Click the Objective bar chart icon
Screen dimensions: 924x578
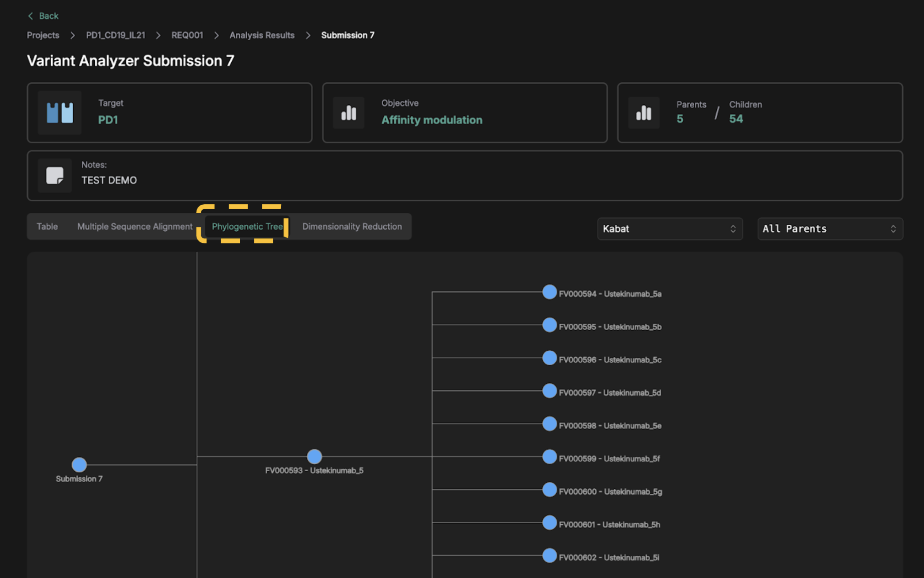[349, 113]
